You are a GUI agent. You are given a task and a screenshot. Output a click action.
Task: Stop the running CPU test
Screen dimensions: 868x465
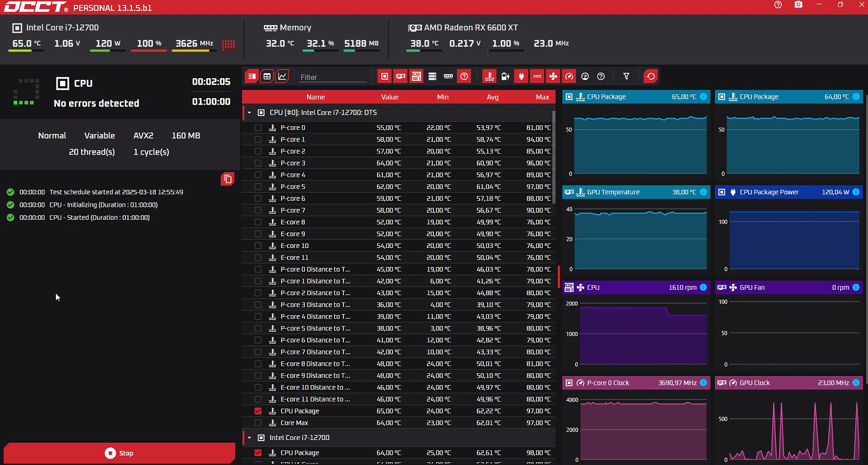(x=119, y=453)
